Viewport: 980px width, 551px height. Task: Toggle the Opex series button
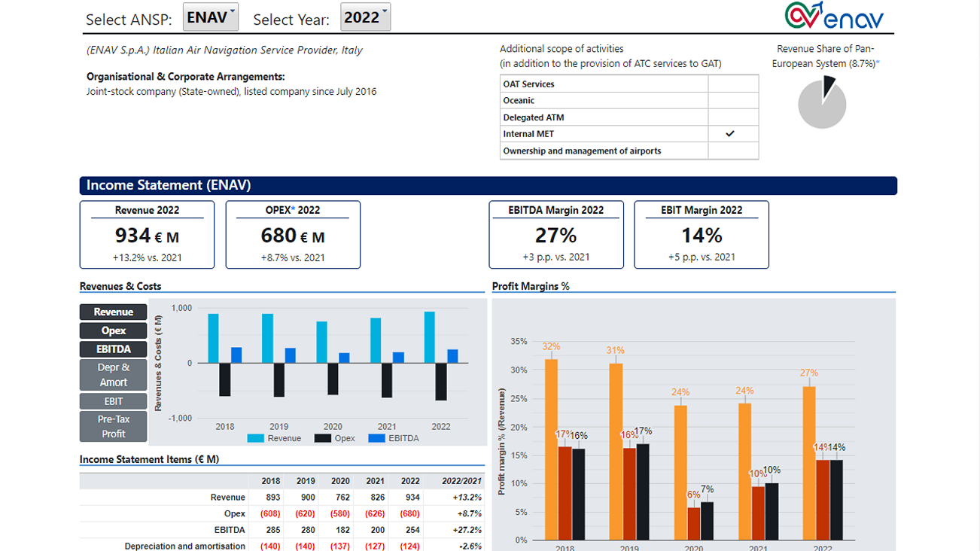[113, 330]
